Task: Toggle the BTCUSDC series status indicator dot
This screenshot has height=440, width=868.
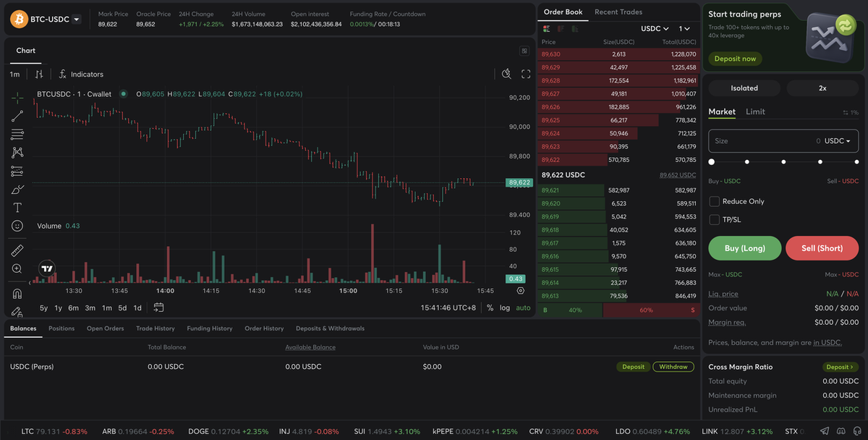Action: tap(123, 94)
